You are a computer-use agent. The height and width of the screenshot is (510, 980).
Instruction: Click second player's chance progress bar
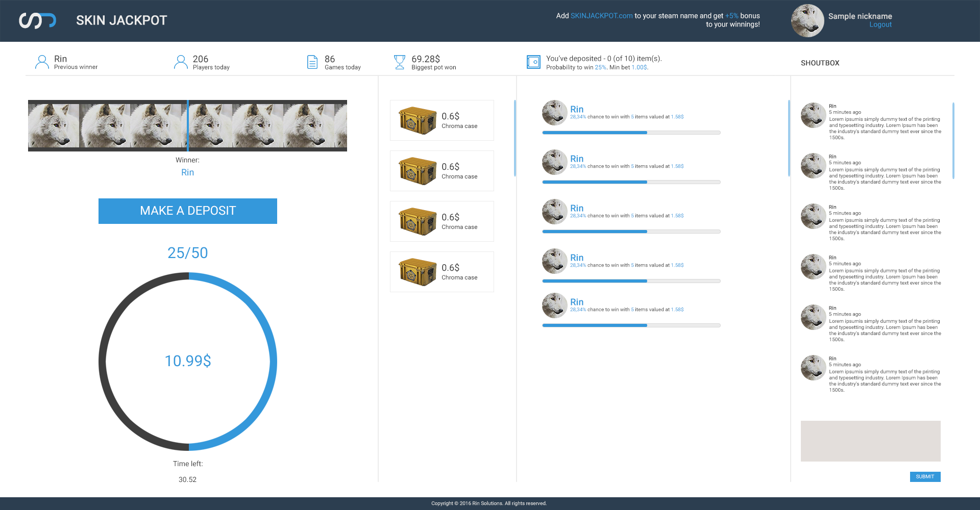tap(631, 182)
